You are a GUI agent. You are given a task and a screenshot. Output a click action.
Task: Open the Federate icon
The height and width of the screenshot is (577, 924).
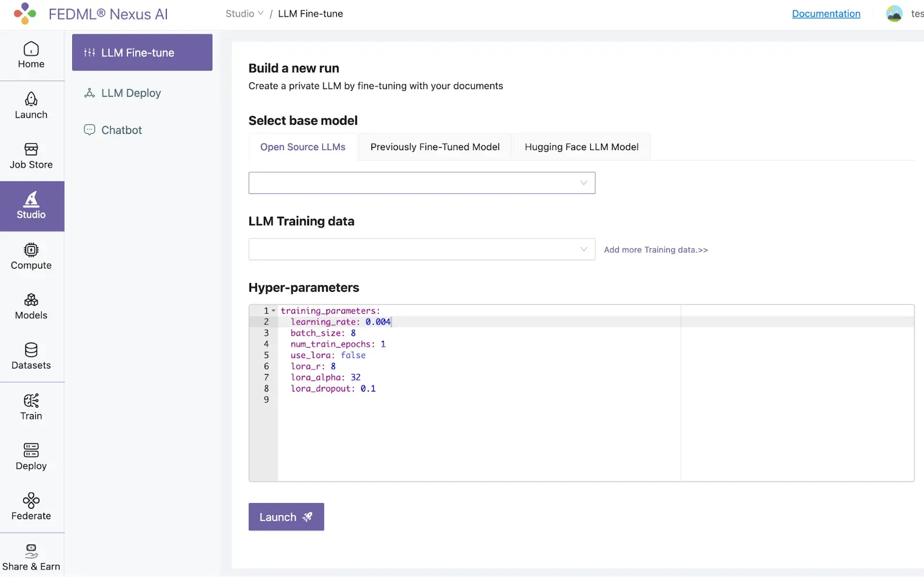pyautogui.click(x=31, y=501)
